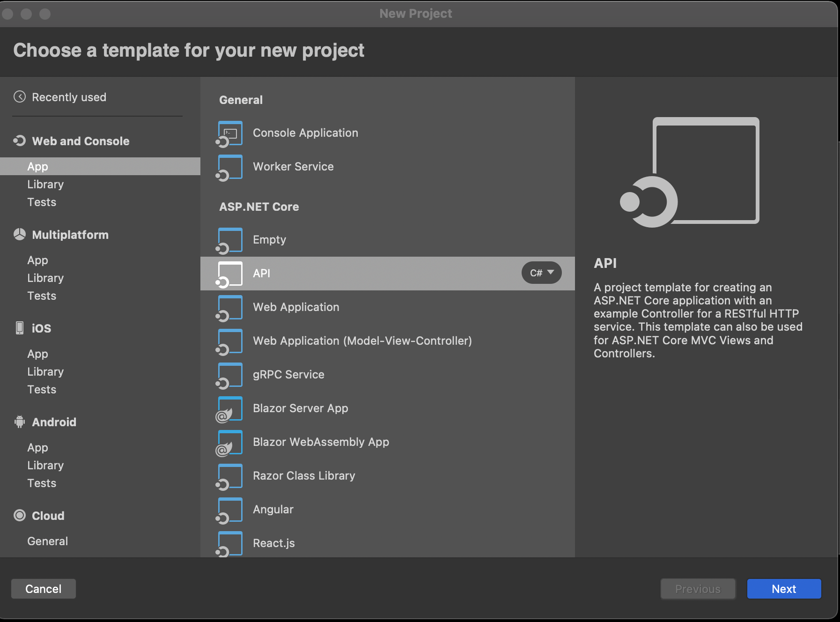The height and width of the screenshot is (622, 840).
Task: Click the Recently used clock icon
Action: 20,96
